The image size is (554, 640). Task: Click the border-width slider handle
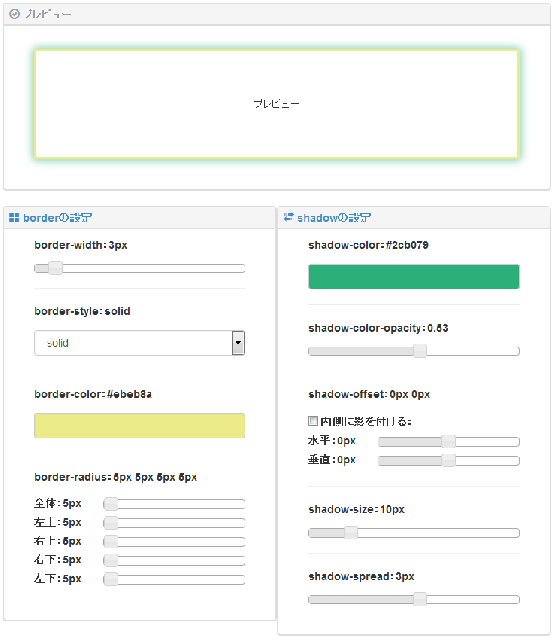55,268
